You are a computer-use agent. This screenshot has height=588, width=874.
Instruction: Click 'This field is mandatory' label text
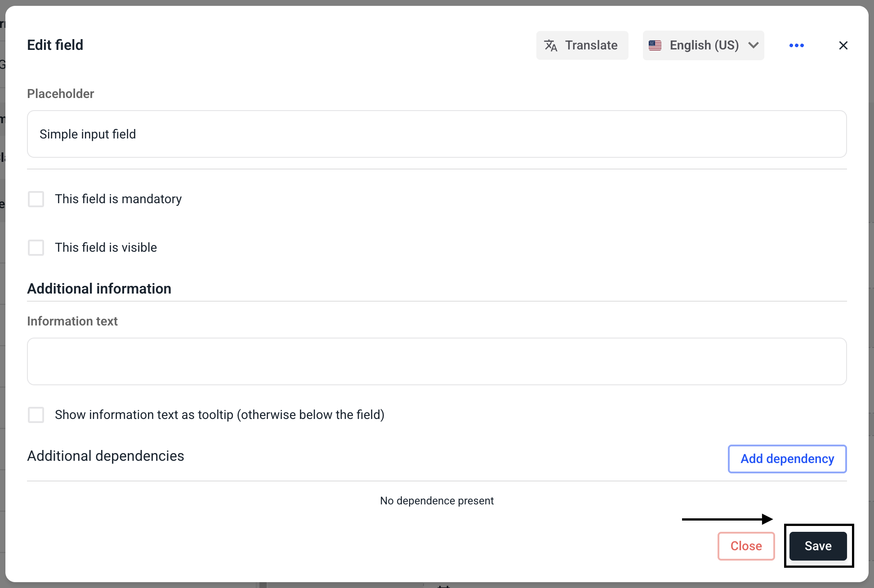(118, 199)
